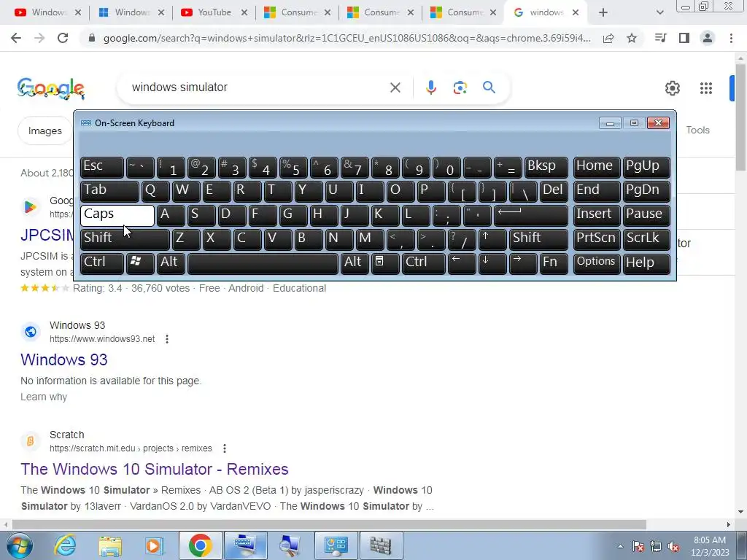Click the blue search magnifier icon
Viewport: 747px width, 560px height.
point(489,87)
